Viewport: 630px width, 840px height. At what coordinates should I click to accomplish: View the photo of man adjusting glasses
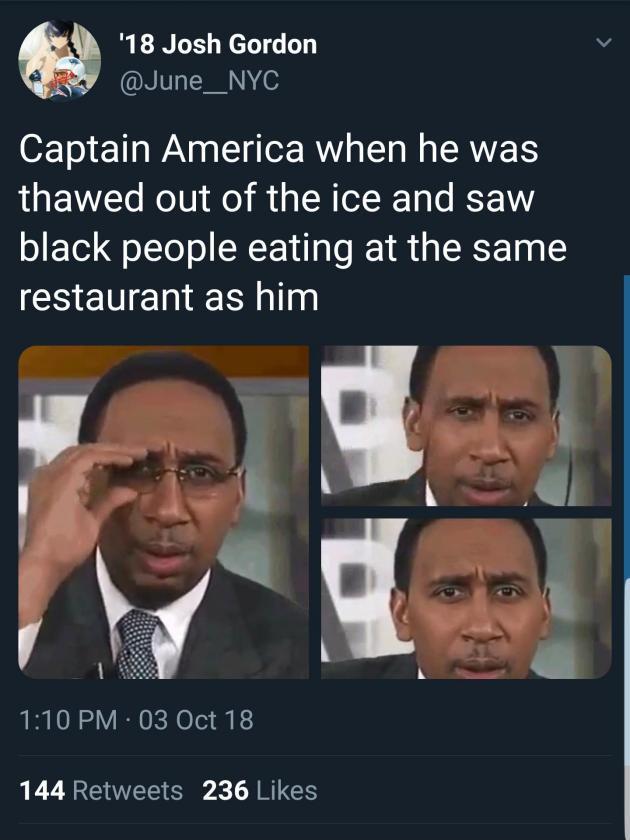164,512
